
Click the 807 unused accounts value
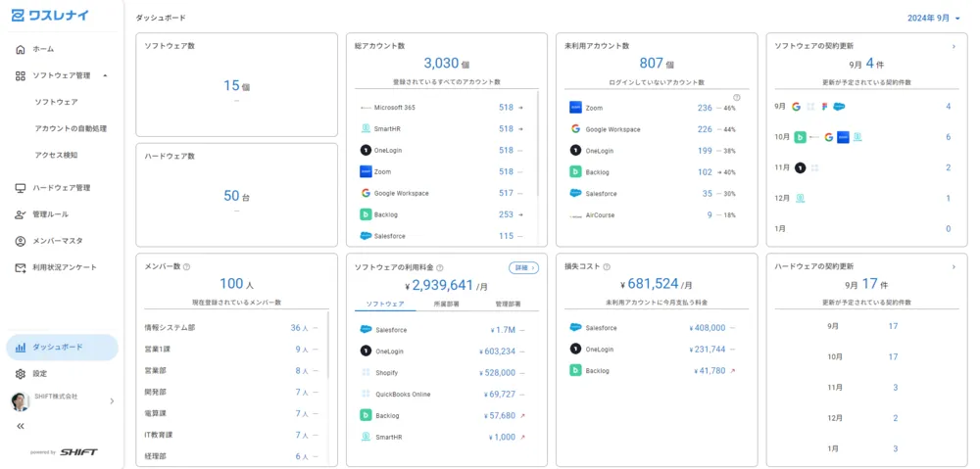[x=651, y=63]
